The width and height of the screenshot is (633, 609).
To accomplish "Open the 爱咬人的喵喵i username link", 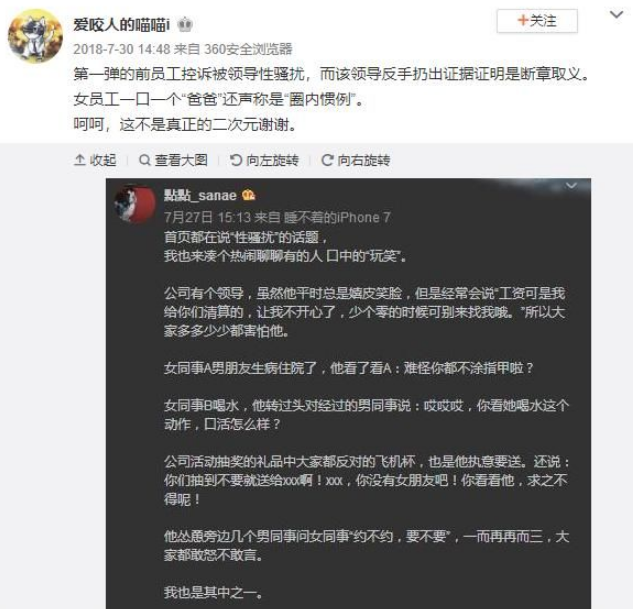I will pos(122,25).
